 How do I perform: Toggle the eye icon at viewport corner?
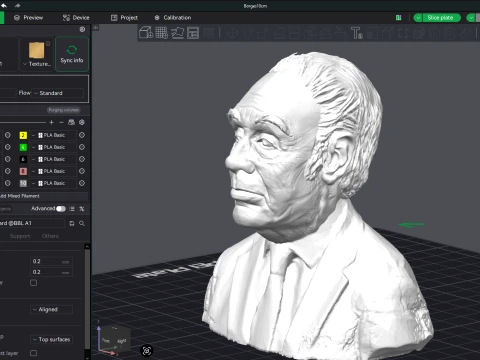[96, 28]
